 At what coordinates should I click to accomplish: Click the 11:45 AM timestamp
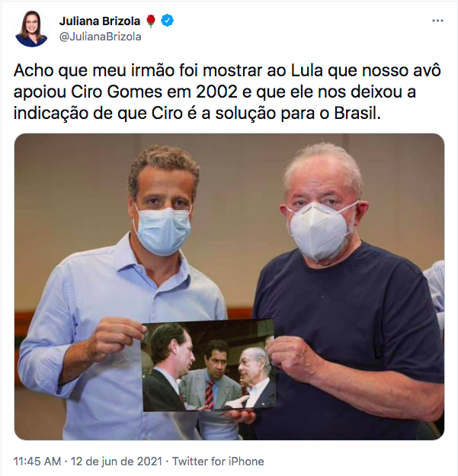point(37,461)
